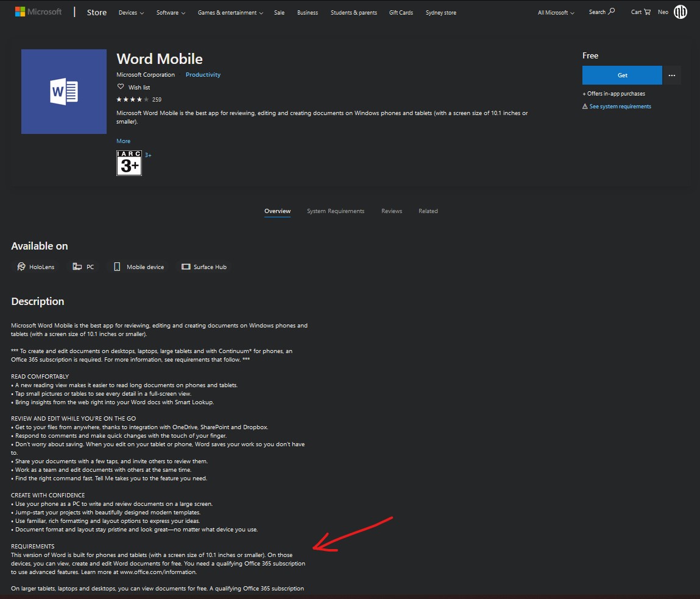Click REVIEW AND EDIT WHILE YOU'RE ON THE GO heading
This screenshot has height=599, width=700.
(x=73, y=418)
